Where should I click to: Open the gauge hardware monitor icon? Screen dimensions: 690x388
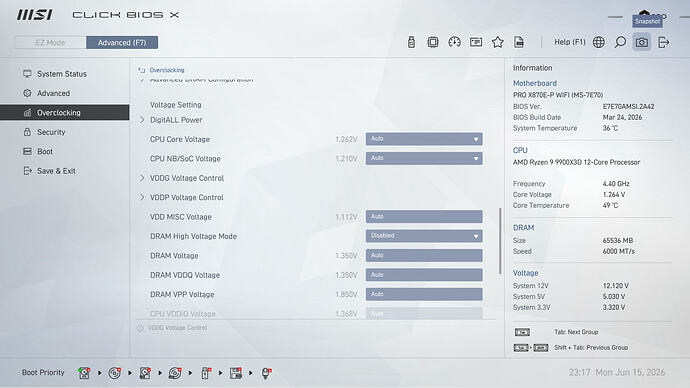coord(454,42)
